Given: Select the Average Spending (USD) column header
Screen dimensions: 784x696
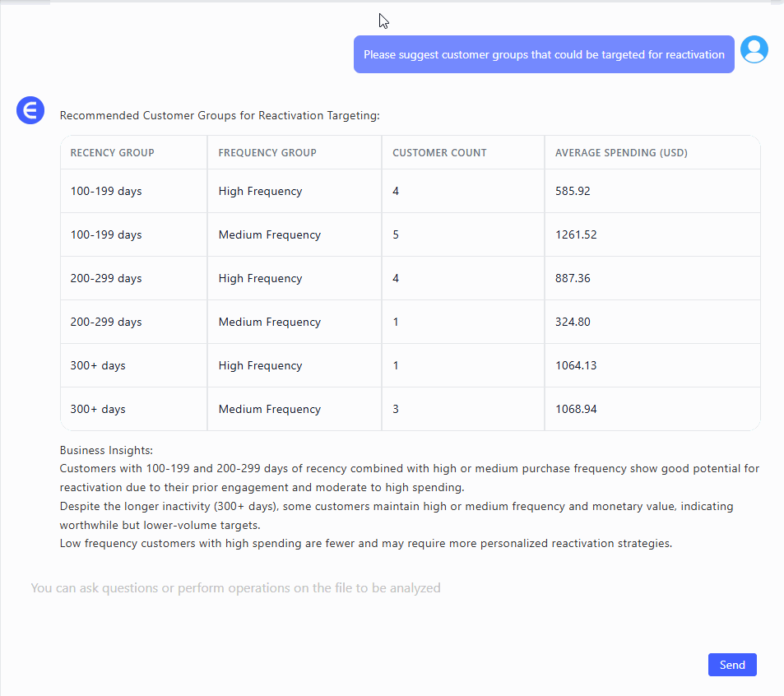Looking at the screenshot, I should pyautogui.click(x=621, y=152).
